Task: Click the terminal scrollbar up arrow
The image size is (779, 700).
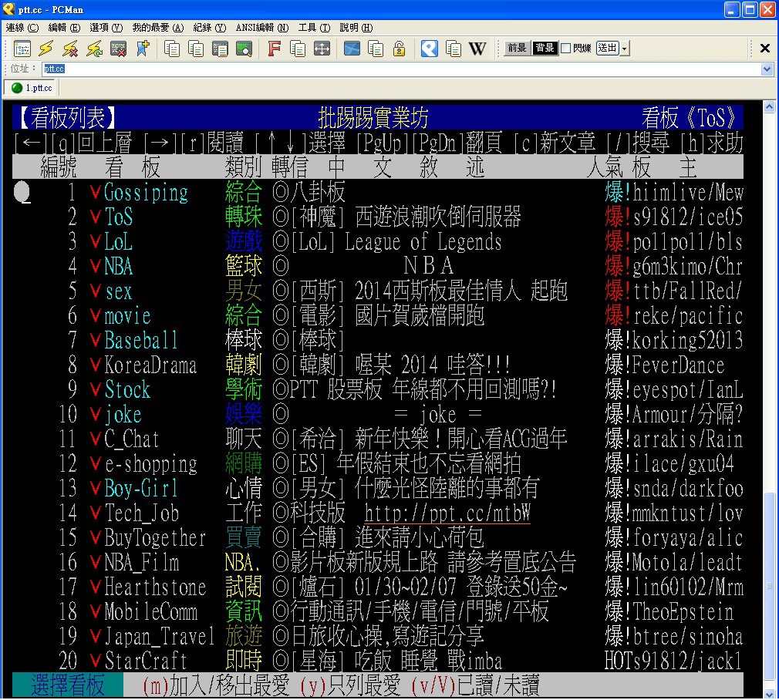Action: (769, 106)
